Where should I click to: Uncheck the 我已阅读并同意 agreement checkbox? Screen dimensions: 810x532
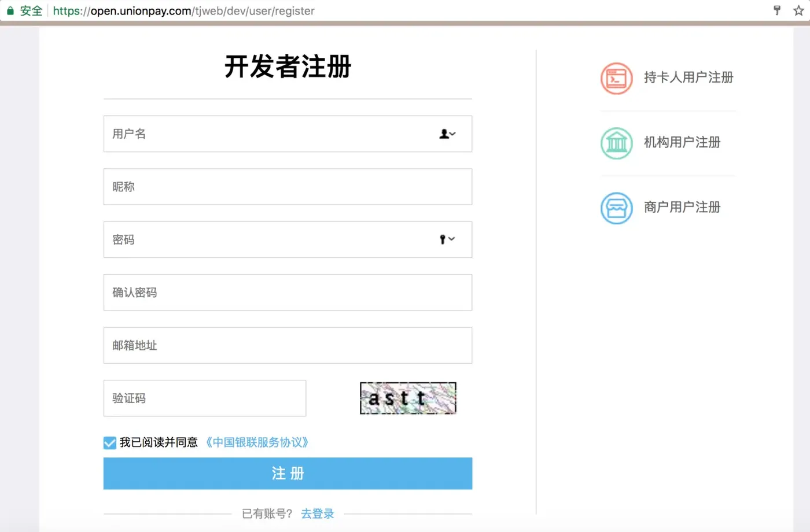(x=109, y=442)
